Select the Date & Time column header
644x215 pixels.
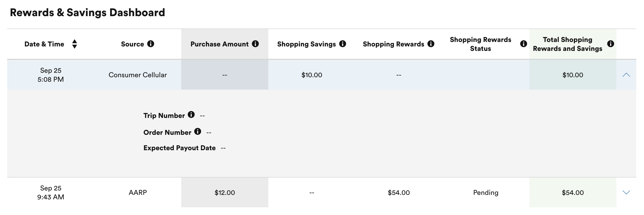pyautogui.click(x=44, y=44)
